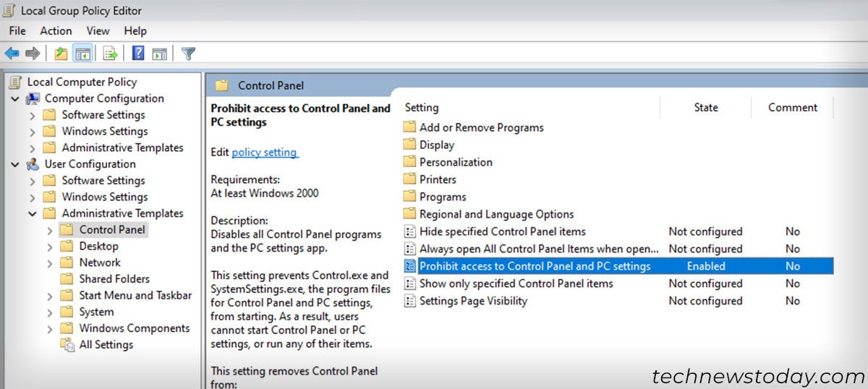
Task: Click the Forward arrow toolbar icon
Action: pyautogui.click(x=32, y=54)
